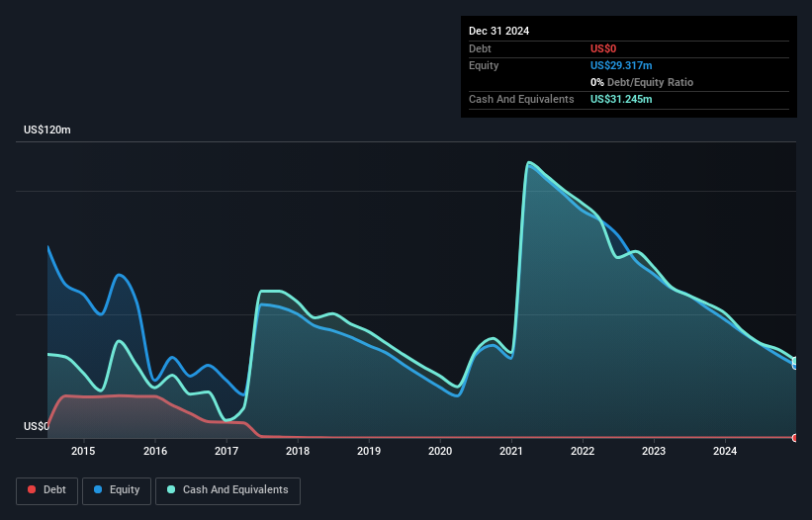
Task: Toggle Cash And Equivalents legend button
Action: pos(227,490)
